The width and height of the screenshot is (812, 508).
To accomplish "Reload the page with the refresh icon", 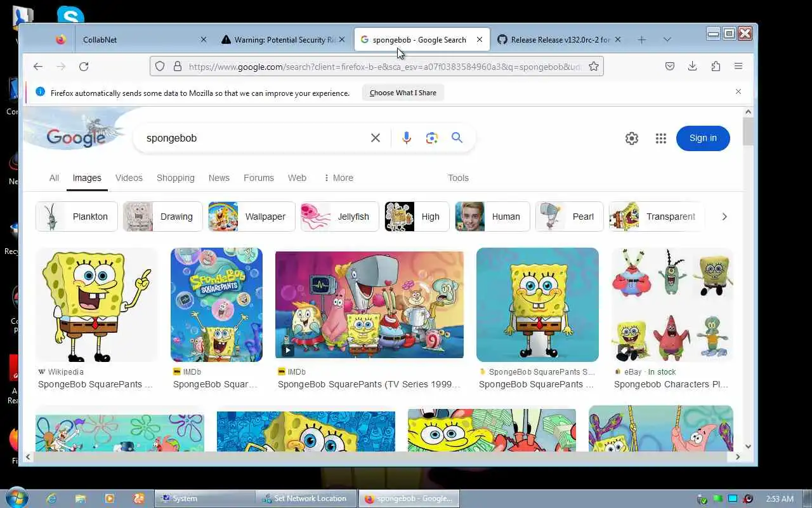I will point(84,66).
